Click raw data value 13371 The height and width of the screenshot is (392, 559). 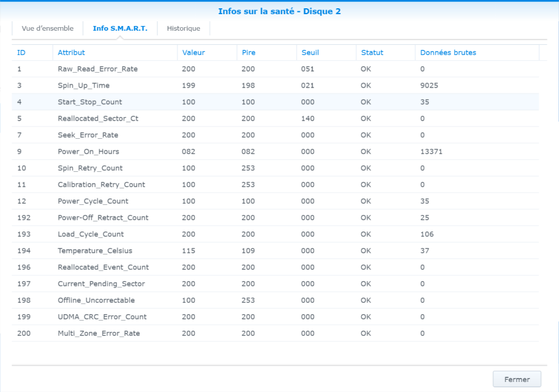click(431, 152)
